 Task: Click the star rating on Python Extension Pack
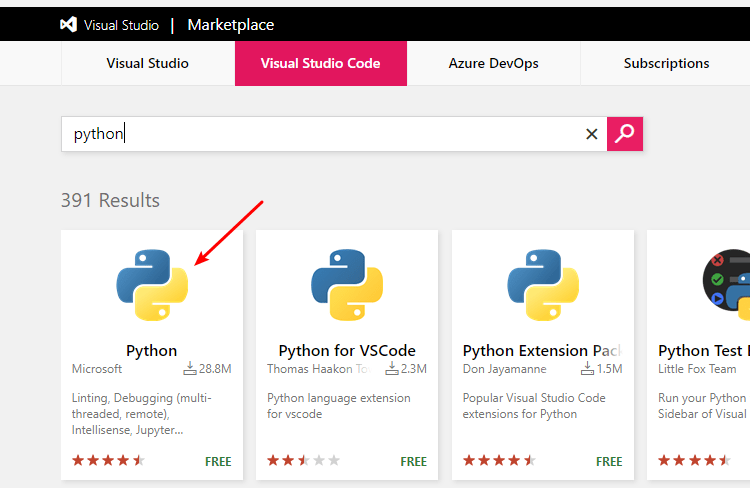point(499,460)
